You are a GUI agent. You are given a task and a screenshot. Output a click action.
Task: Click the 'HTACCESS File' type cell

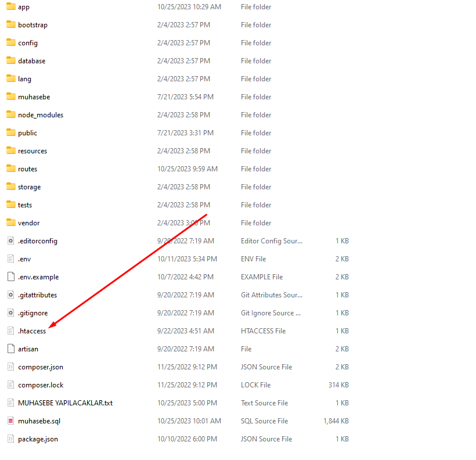point(263,331)
